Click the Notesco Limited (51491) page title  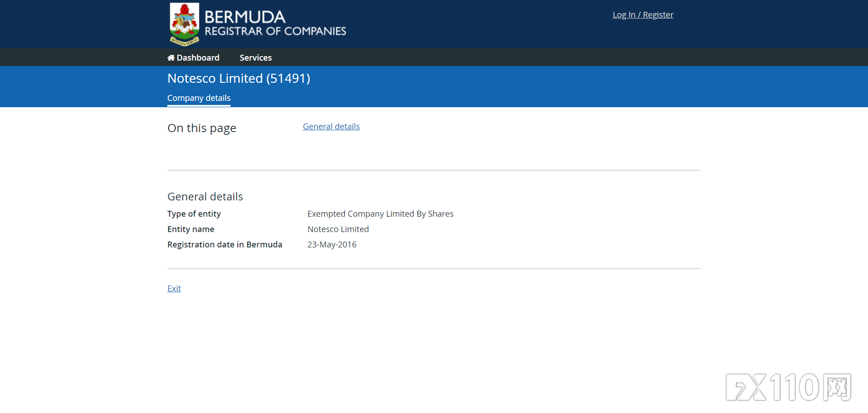coord(239,78)
